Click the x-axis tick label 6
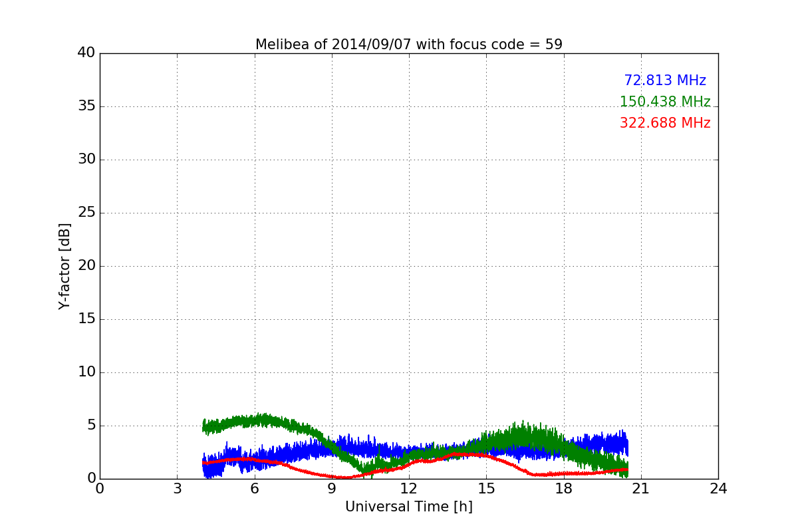The width and height of the screenshot is (798, 532). [x=255, y=489]
